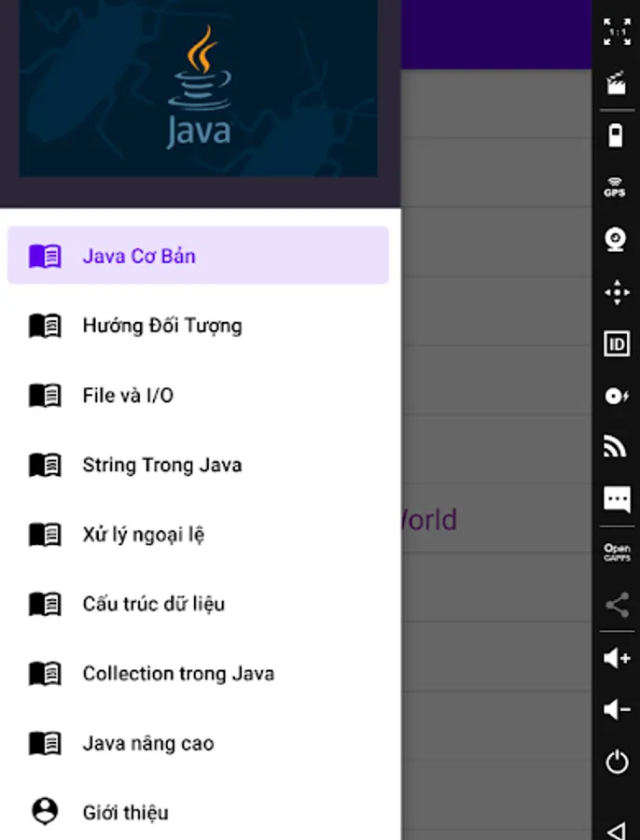This screenshot has width=640, height=840.
Task: Select Collection trong Java
Action: pos(198,674)
